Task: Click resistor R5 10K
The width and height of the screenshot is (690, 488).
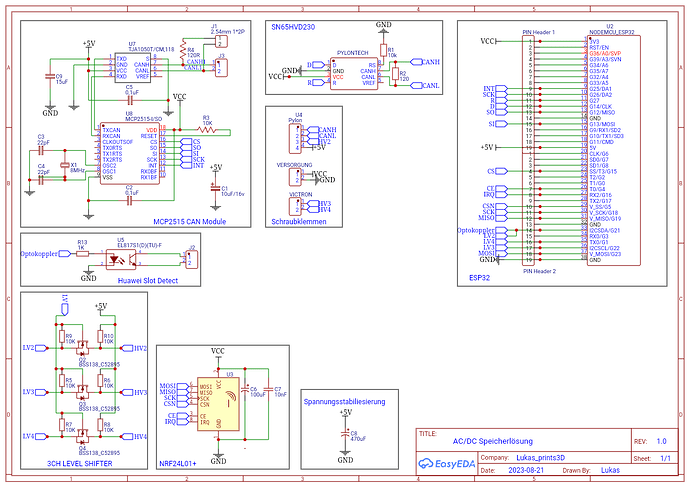Action: click(x=62, y=381)
